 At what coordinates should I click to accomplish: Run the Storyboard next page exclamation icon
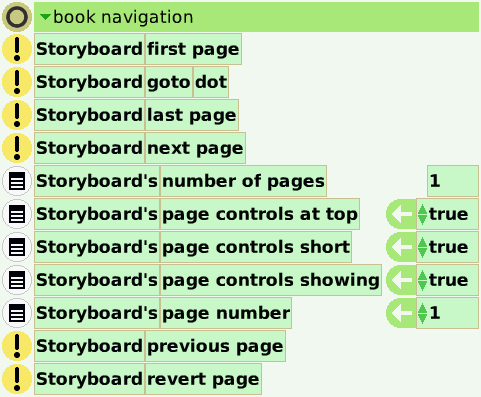(x=17, y=148)
